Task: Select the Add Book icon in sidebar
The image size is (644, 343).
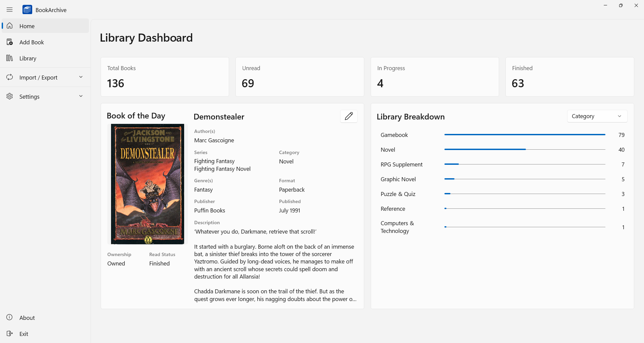Action: tap(9, 42)
